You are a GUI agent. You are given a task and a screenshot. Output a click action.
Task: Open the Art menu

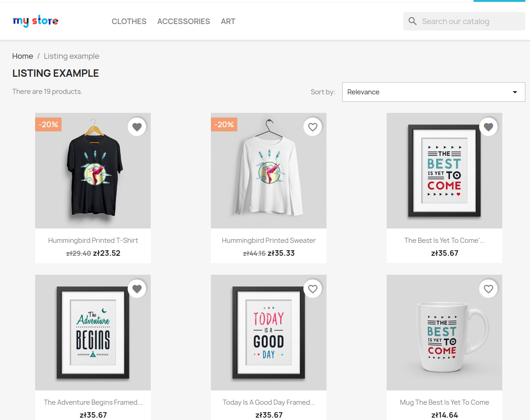point(228,21)
